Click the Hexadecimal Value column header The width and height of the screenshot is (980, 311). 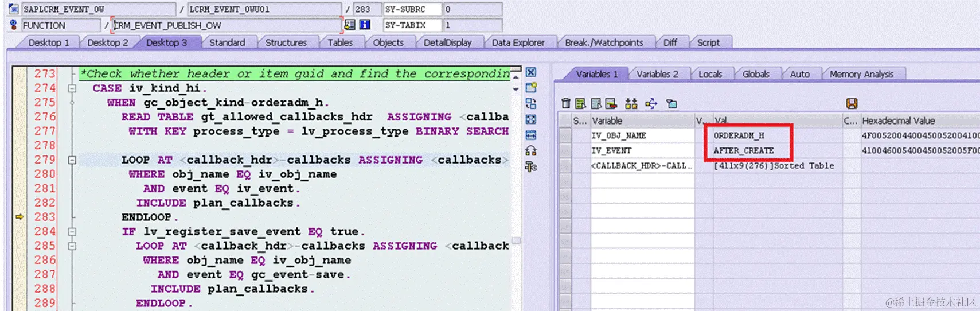click(920, 120)
